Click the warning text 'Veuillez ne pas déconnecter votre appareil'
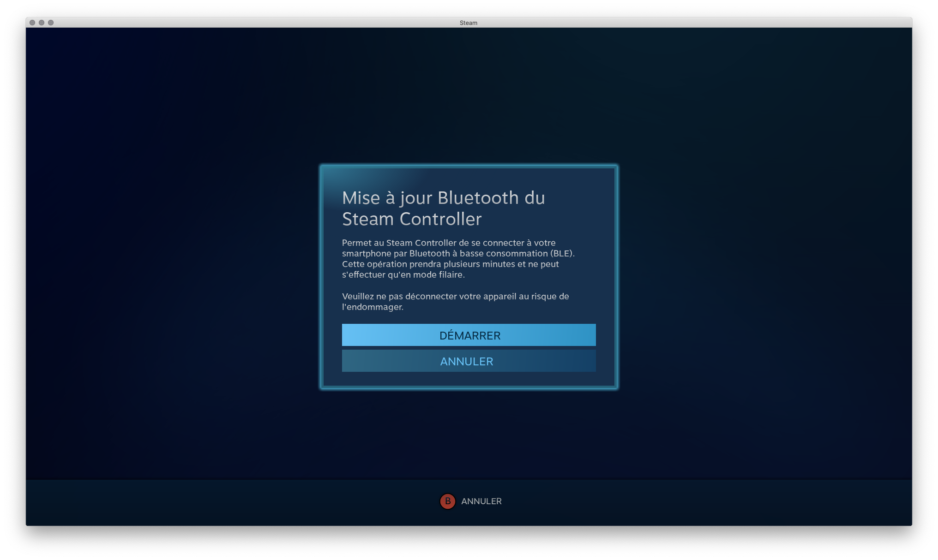Image resolution: width=938 pixels, height=560 pixels. 429,296
